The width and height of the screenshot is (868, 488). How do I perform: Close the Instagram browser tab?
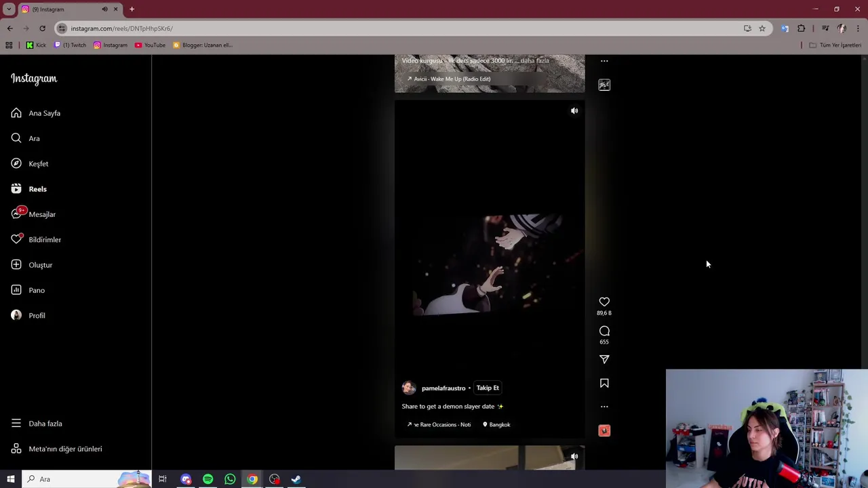[115, 9]
